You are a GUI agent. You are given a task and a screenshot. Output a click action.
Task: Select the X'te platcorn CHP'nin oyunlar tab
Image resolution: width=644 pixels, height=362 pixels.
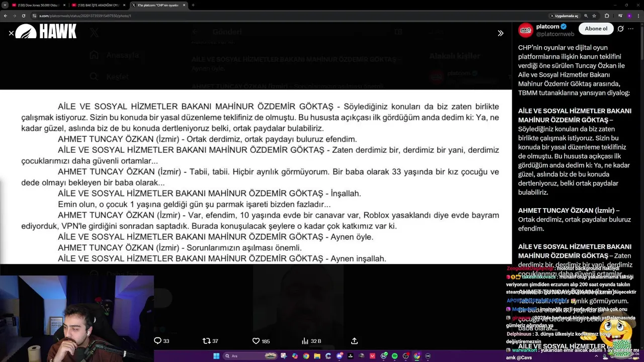[158, 5]
